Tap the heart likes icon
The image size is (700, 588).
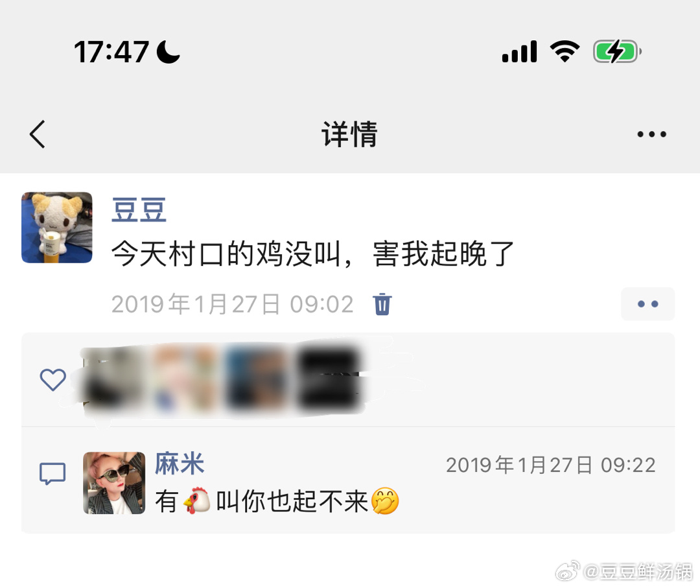point(52,380)
